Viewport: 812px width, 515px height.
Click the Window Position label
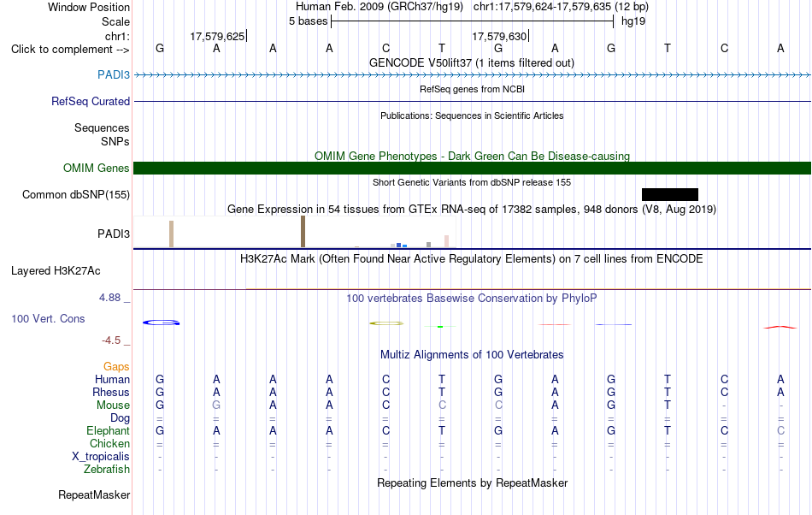89,7
